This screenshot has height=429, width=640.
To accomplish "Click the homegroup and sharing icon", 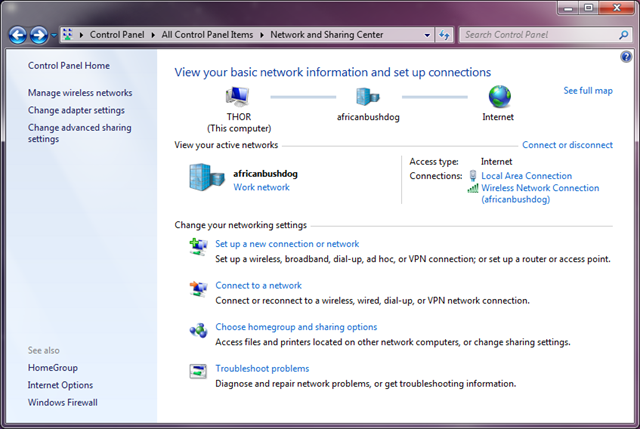I will tap(197, 329).
